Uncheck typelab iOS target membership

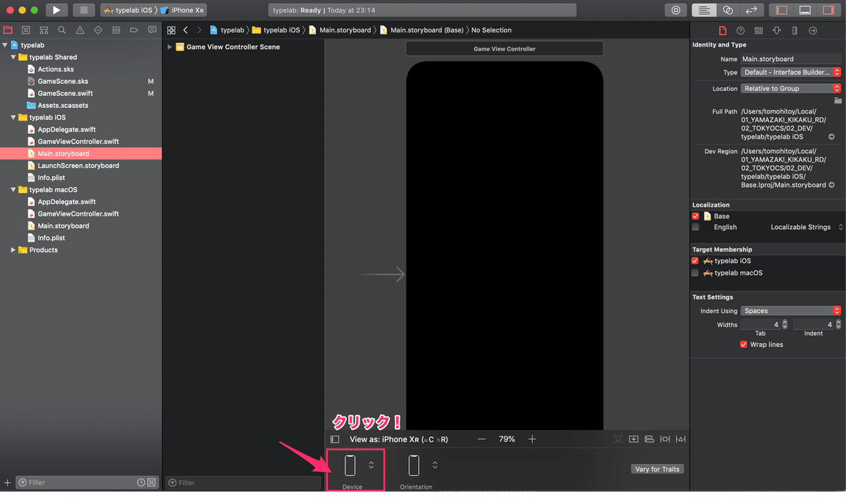[x=695, y=261]
